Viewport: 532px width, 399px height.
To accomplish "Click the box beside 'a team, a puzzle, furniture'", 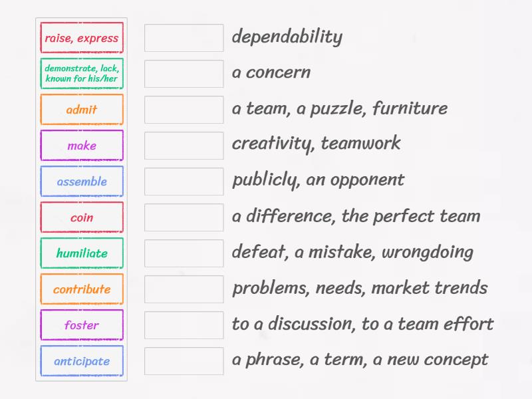I will [184, 109].
